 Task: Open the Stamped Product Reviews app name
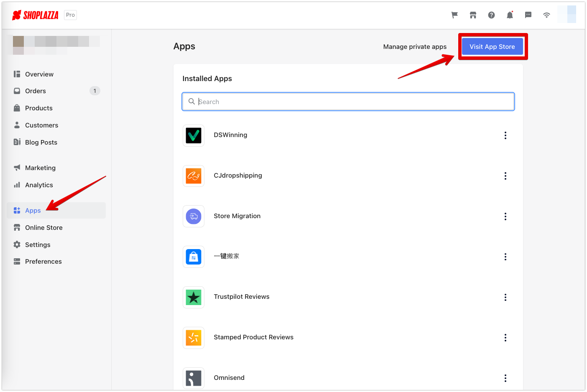coord(254,337)
